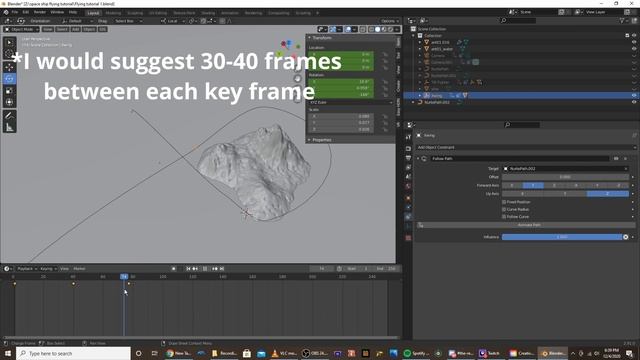
Task: Select the Select Box tool icon
Action: [x=9, y=42]
